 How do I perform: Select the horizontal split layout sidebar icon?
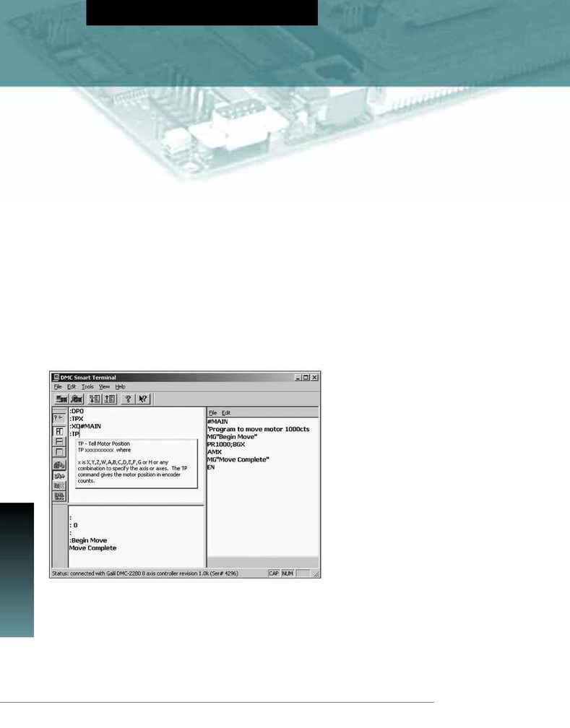[x=59, y=441]
